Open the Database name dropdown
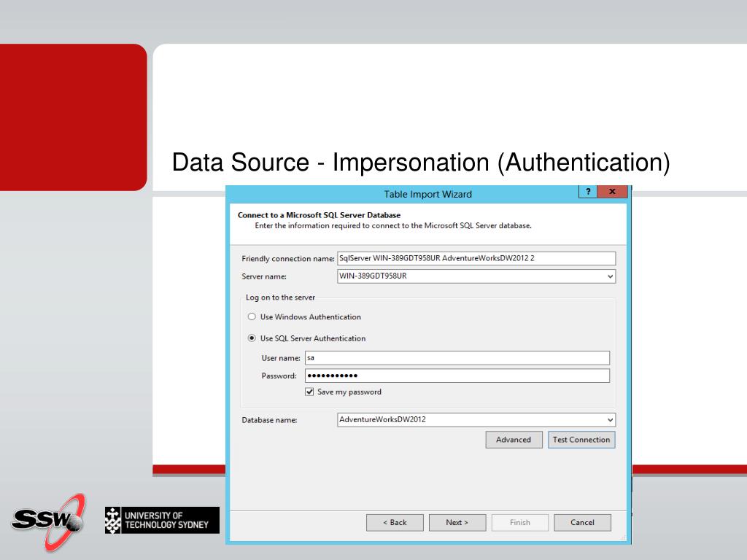The width and height of the screenshot is (747, 560). [610, 419]
